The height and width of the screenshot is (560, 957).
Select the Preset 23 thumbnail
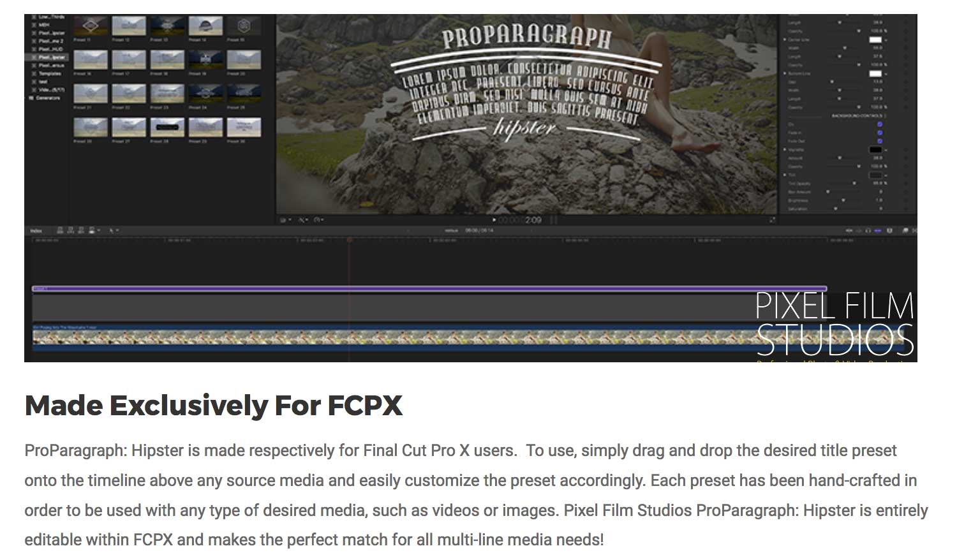click(x=167, y=94)
